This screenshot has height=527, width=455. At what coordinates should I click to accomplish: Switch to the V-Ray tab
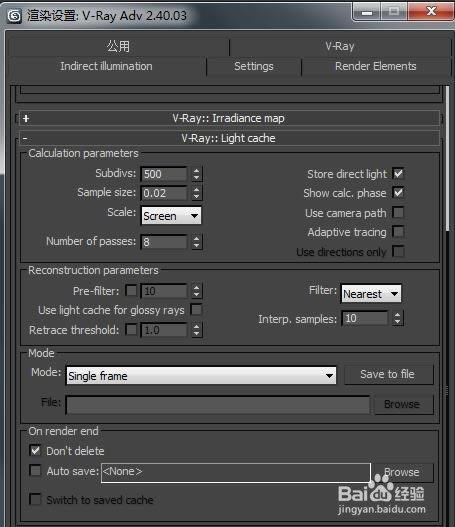[x=340, y=46]
